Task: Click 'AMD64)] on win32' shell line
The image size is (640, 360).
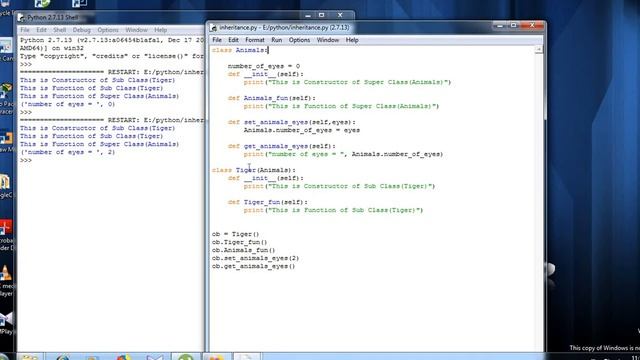Action: [x=52, y=48]
